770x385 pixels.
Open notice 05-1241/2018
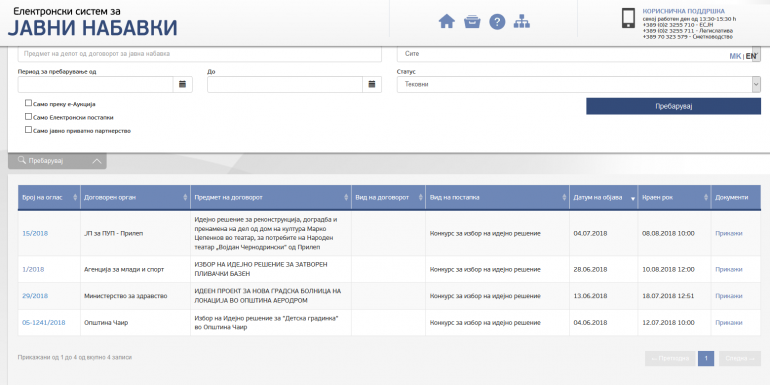pyautogui.click(x=44, y=323)
